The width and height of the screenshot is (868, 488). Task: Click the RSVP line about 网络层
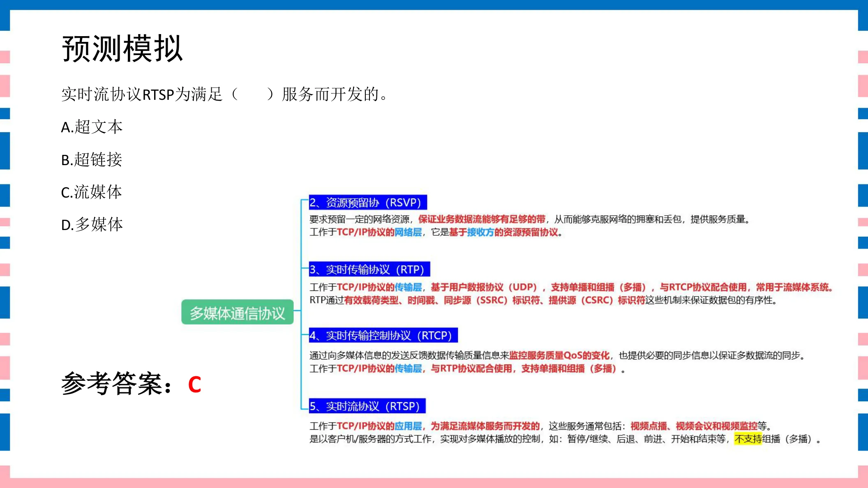tap(436, 232)
